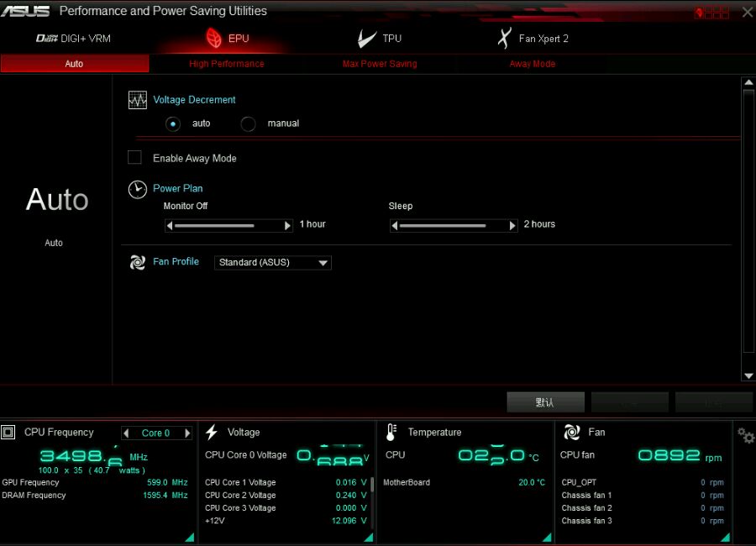Choose manual voltage decrement
Image resolution: width=756 pixels, height=546 pixels.
[249, 124]
